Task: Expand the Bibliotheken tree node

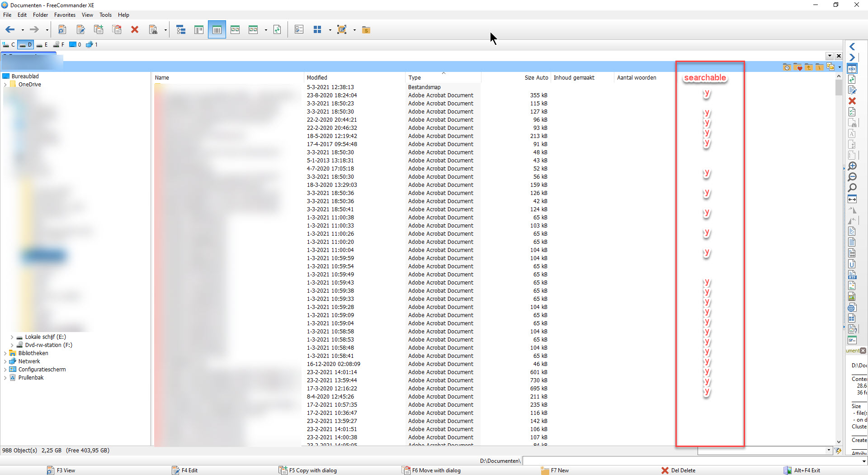Action: 5,353
